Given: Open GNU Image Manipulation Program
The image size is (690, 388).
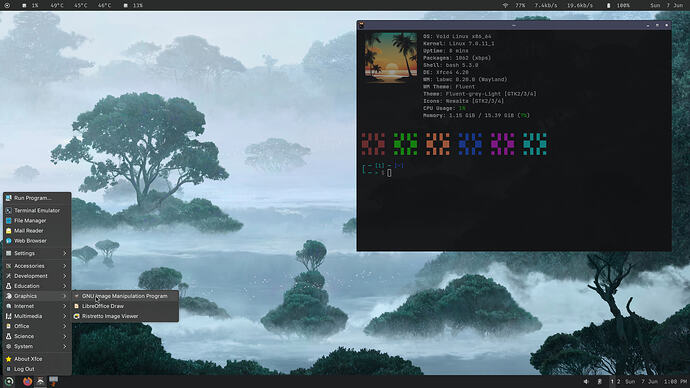Looking at the screenshot, I should coord(125,296).
